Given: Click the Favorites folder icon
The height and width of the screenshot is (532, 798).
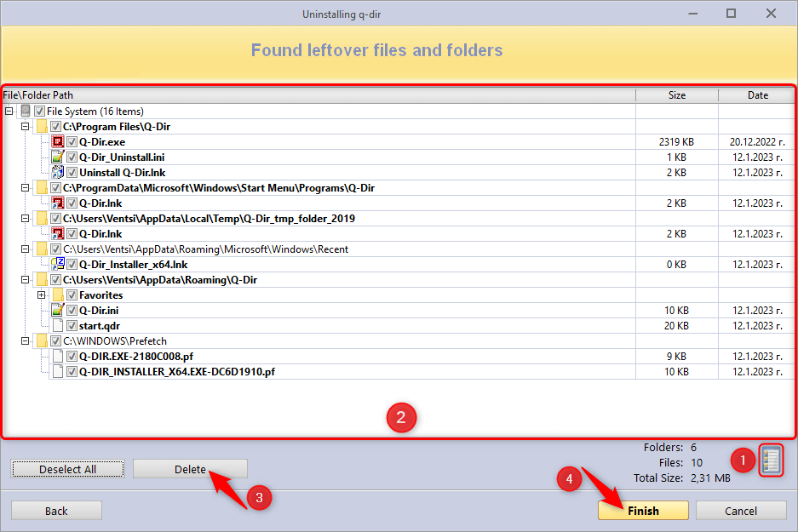Looking at the screenshot, I should 58,295.
